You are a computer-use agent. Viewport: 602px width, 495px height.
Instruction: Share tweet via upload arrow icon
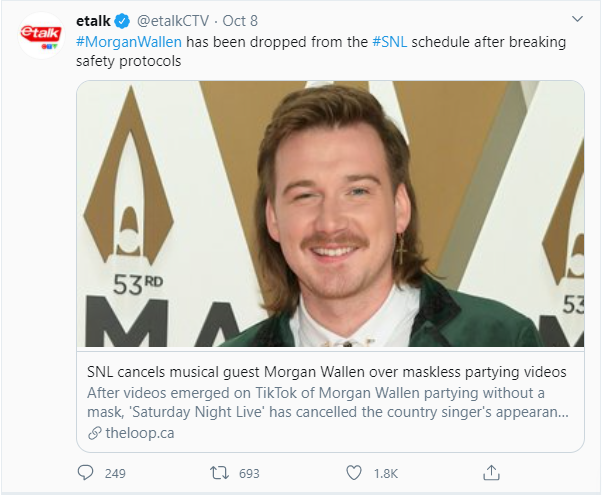click(491, 472)
